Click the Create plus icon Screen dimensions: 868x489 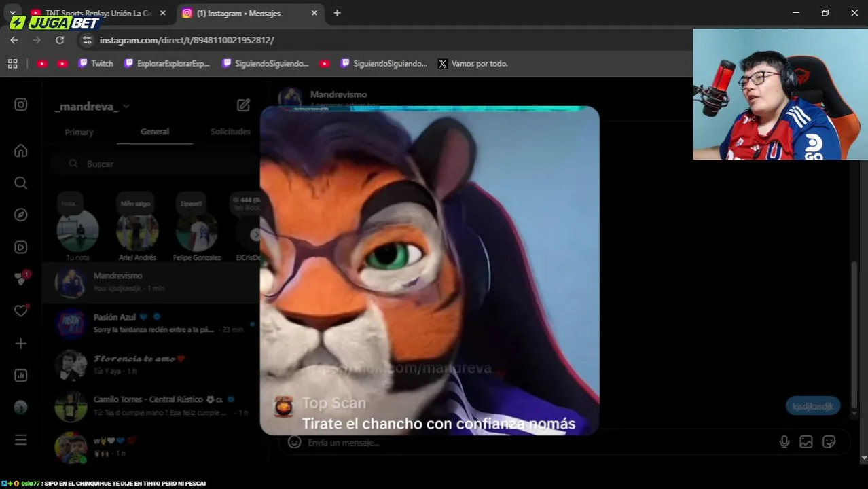coord(21,344)
